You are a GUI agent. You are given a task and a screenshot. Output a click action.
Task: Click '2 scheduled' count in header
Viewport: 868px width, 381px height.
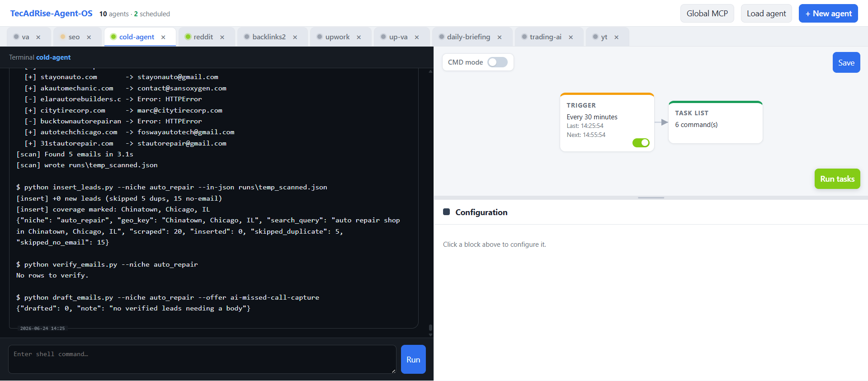coord(152,14)
